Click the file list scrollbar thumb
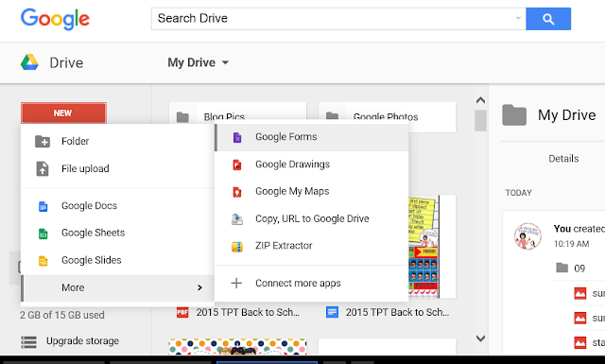This screenshot has width=605, height=364. click(480, 120)
